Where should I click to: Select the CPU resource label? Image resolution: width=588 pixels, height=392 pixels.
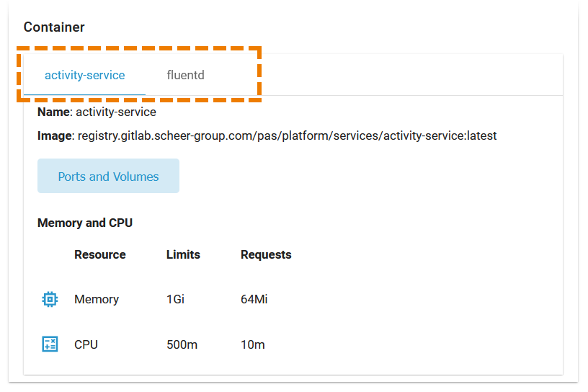86,344
